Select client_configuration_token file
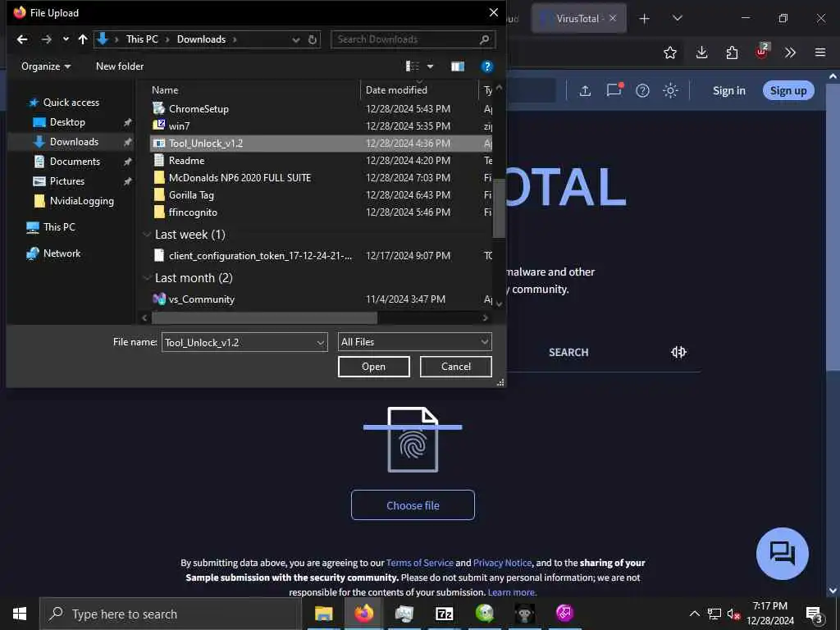Image resolution: width=840 pixels, height=630 pixels. [321, 256]
